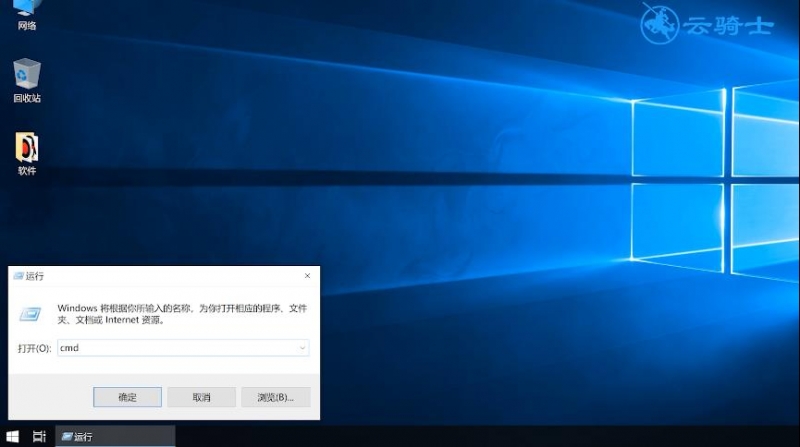Open the 网络 desktop icon
This screenshot has width=800, height=447.
point(27,14)
